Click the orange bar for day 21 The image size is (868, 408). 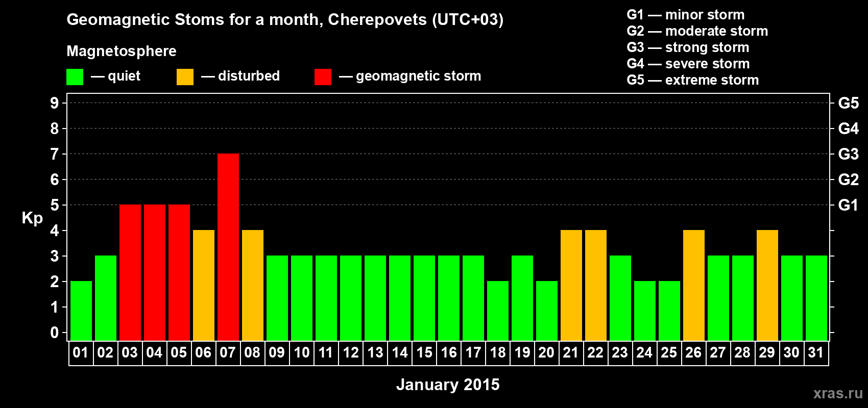(x=571, y=285)
